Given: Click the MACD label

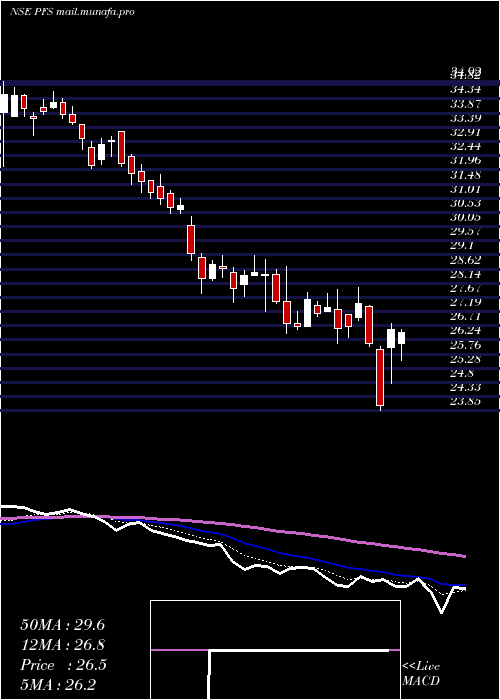Looking at the screenshot, I should point(421,681).
